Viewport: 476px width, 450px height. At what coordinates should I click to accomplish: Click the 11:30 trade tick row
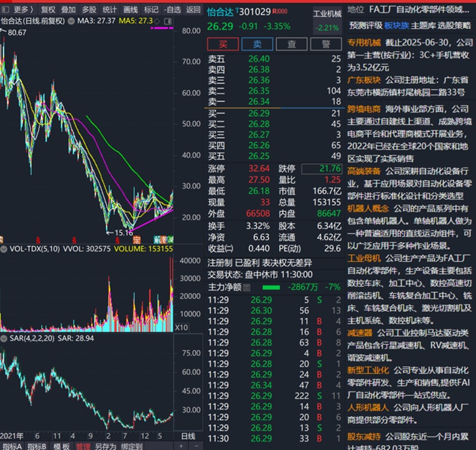pos(274,438)
